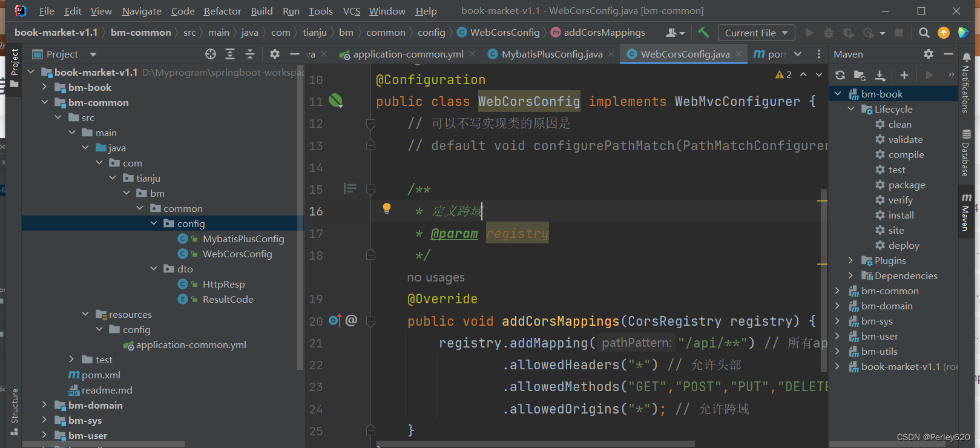This screenshot has width=980, height=448.
Task: Collapse the bm-common module in Project tree
Action: point(44,102)
